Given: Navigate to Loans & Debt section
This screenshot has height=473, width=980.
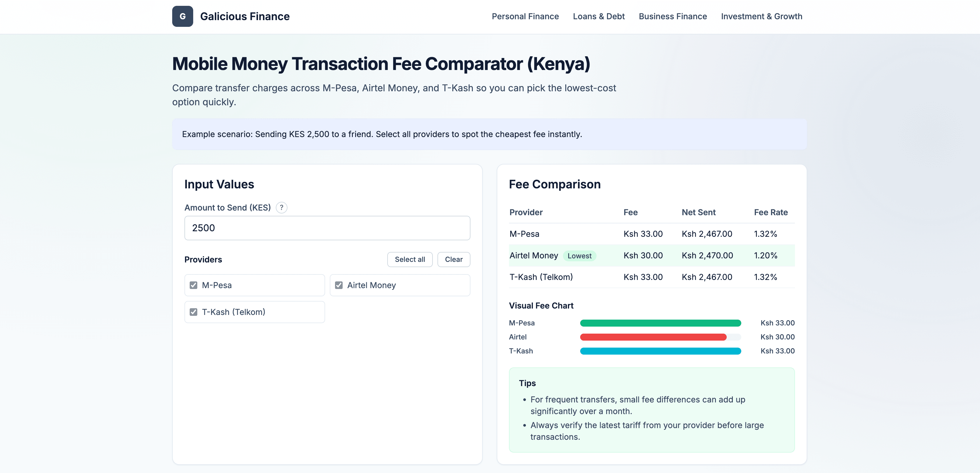Looking at the screenshot, I should 599,16.
